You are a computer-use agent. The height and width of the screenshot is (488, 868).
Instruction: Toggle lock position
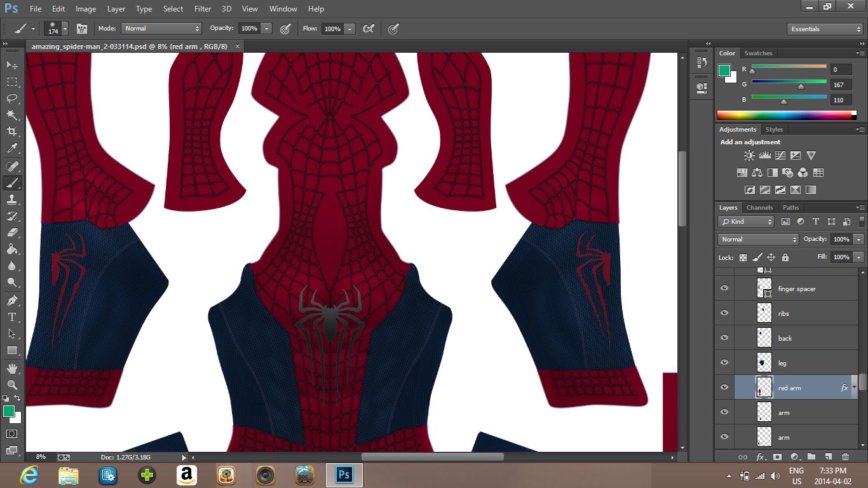pos(771,257)
